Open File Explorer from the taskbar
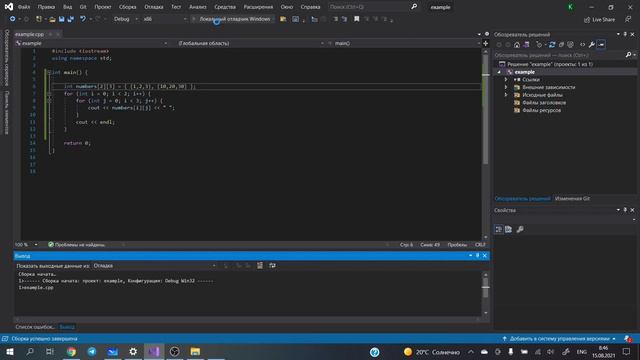The height and width of the screenshot is (360, 640). [195, 351]
